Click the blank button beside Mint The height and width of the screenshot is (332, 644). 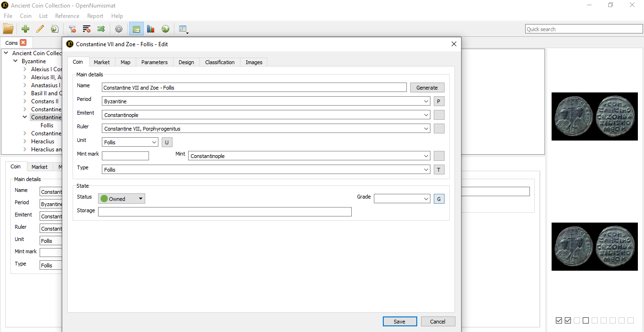pos(439,156)
